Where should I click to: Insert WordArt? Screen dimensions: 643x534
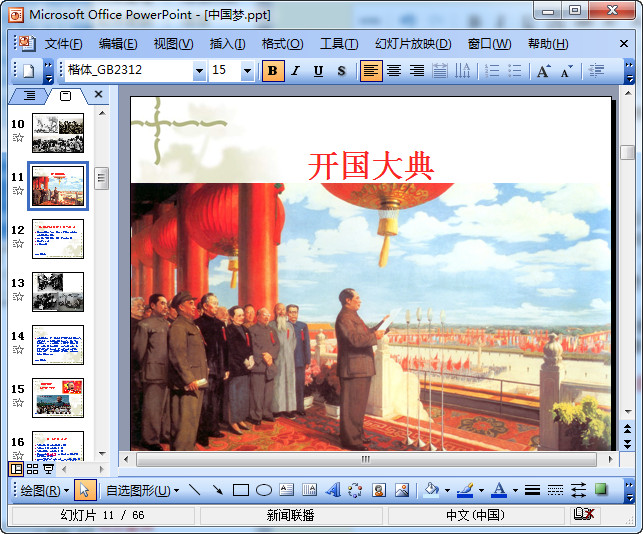[x=333, y=490]
